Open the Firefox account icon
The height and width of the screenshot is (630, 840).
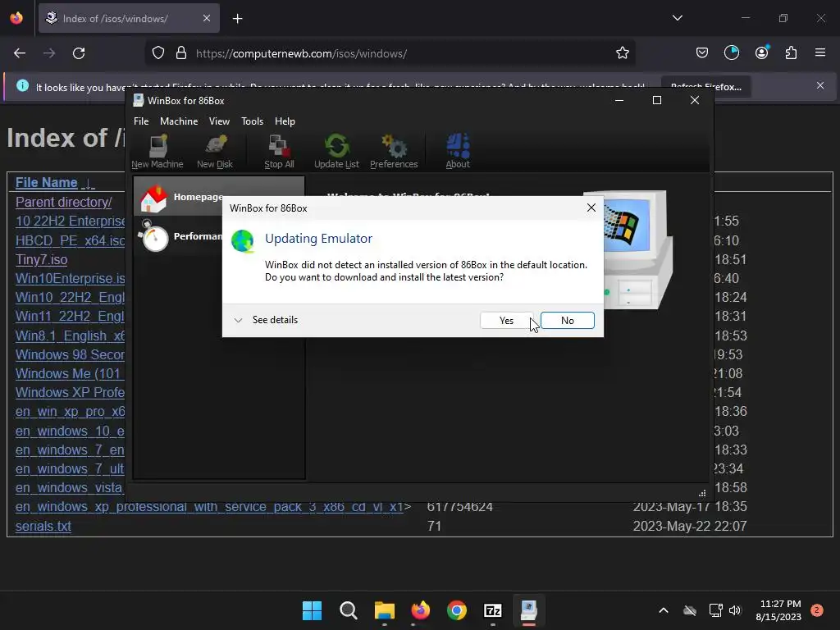(x=762, y=52)
